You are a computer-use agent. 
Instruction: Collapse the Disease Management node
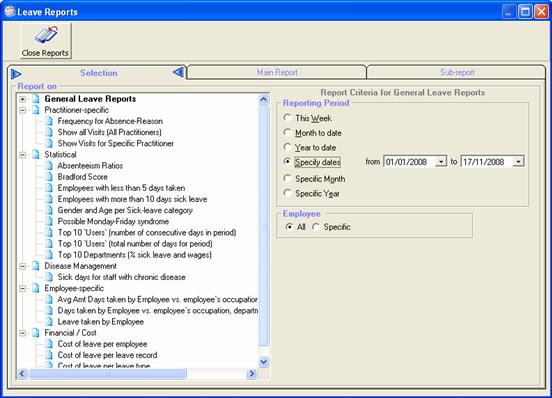[x=23, y=266]
